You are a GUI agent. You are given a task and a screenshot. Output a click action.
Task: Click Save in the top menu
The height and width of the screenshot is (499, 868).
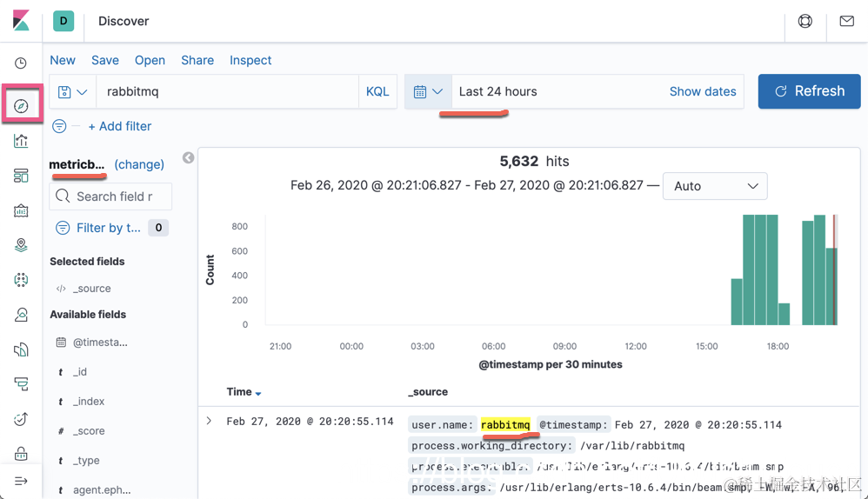tap(105, 60)
